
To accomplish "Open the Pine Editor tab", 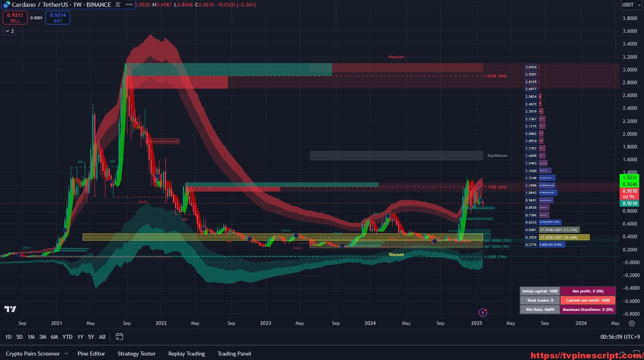I will click(91, 354).
